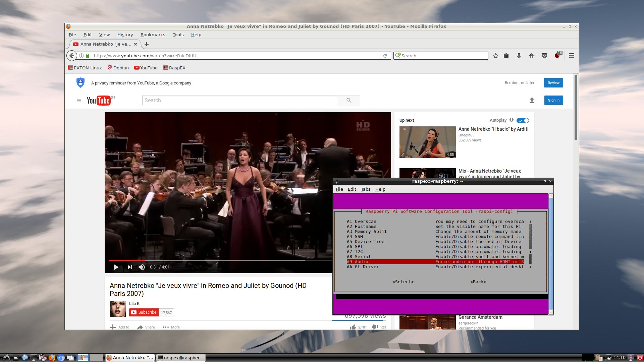Open Tabs menu in terminal
This screenshot has width=644, height=362.
365,189
